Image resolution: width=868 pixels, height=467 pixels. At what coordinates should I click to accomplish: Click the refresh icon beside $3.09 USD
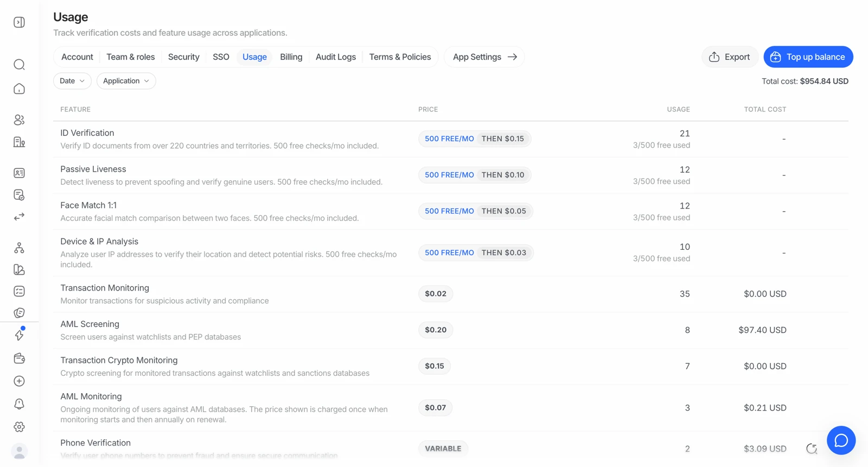(x=812, y=449)
